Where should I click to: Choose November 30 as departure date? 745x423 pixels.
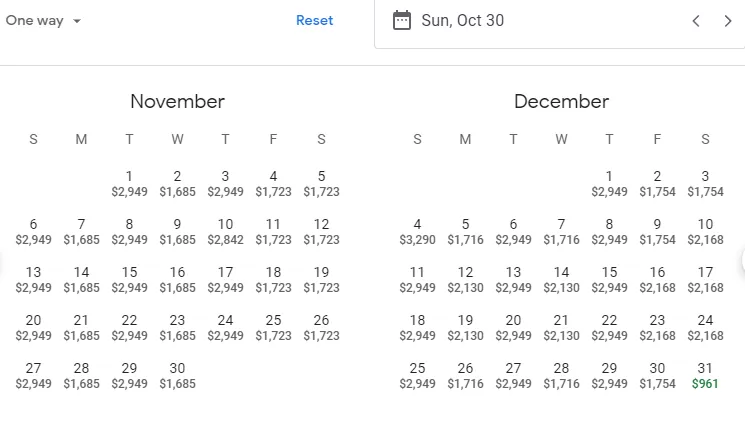[x=177, y=375]
